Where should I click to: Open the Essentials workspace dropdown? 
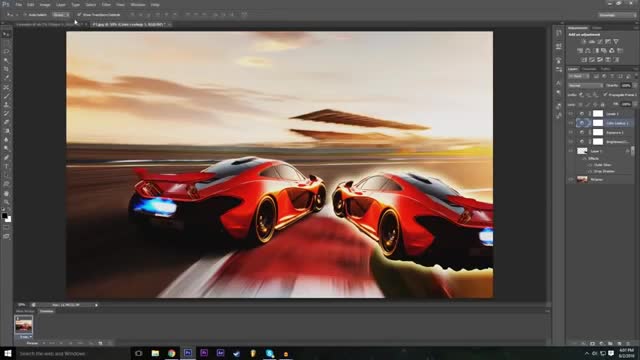pyautogui.click(x=618, y=15)
